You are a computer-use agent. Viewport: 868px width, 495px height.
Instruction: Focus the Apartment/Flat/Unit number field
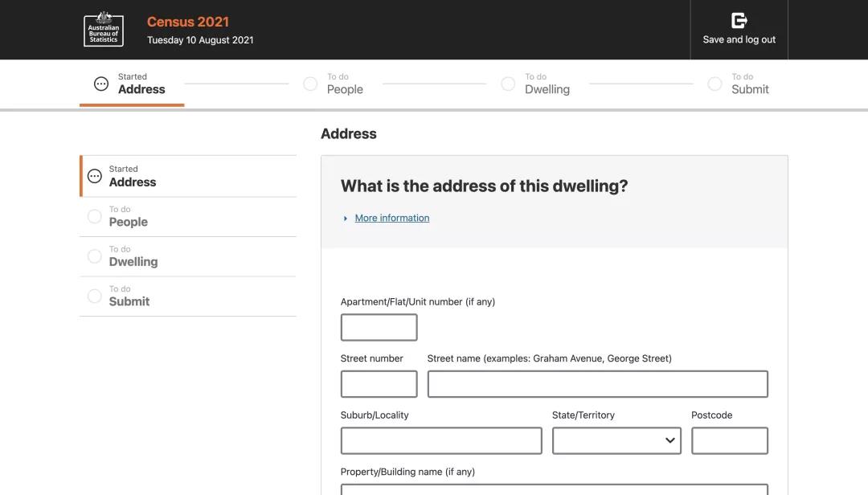(x=379, y=327)
